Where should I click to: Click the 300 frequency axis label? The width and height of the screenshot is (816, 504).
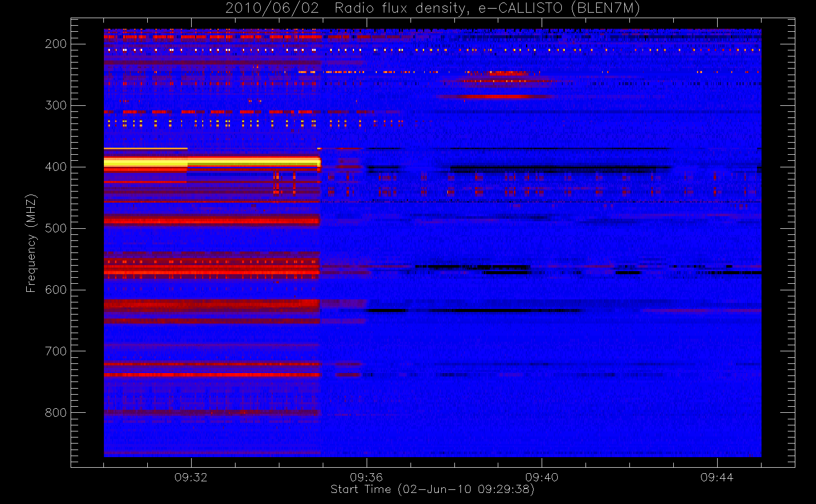pos(56,105)
